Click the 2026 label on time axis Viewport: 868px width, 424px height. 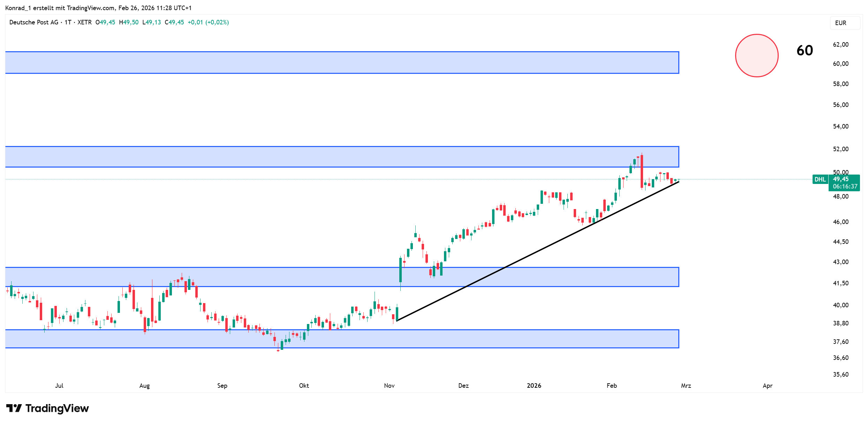point(534,385)
